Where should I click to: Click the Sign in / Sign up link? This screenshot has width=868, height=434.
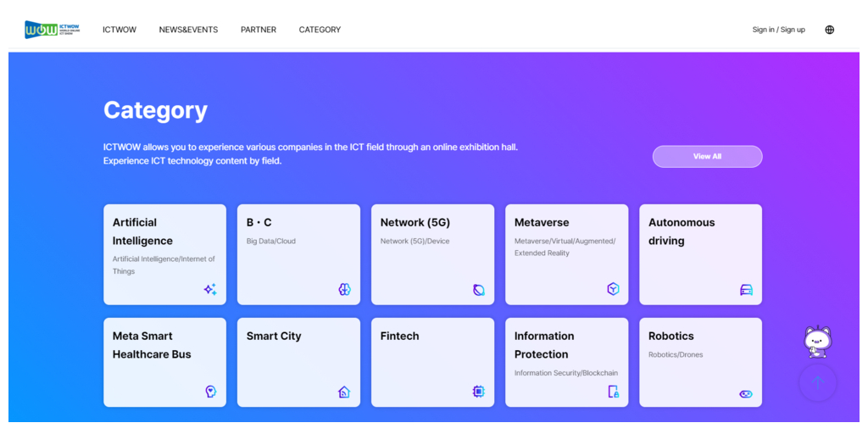click(778, 30)
